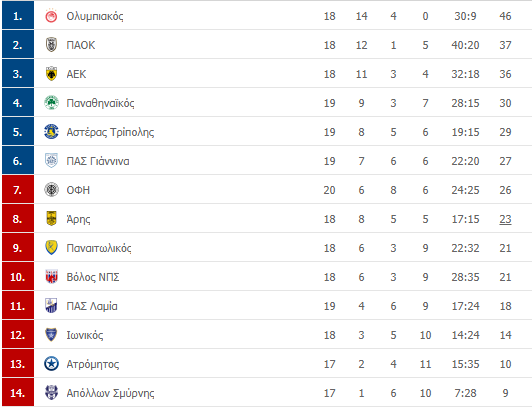Click the 40:20 goals score for ΠΑΟΚ
The width and height of the screenshot is (532, 411).
(x=465, y=45)
